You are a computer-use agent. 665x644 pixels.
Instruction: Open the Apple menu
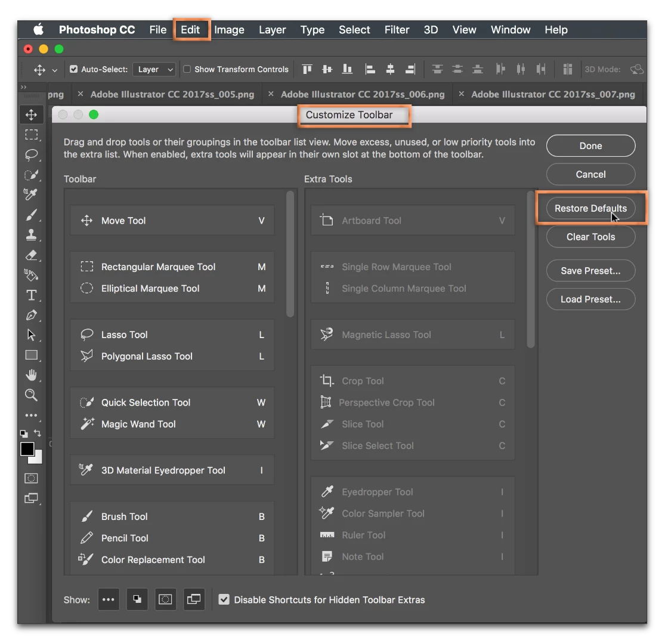pyautogui.click(x=39, y=29)
